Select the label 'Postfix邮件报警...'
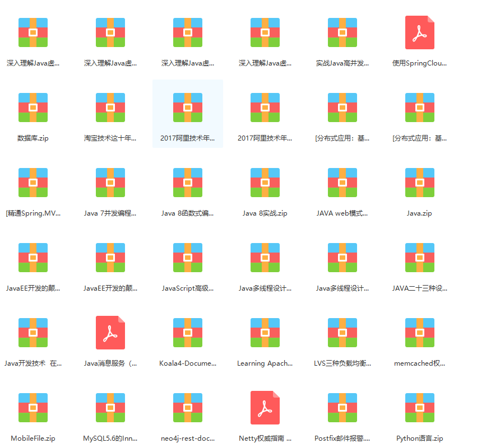477x448 pixels. click(342, 438)
